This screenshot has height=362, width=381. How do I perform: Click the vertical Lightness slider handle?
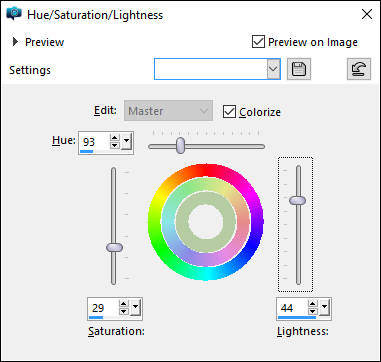point(297,200)
